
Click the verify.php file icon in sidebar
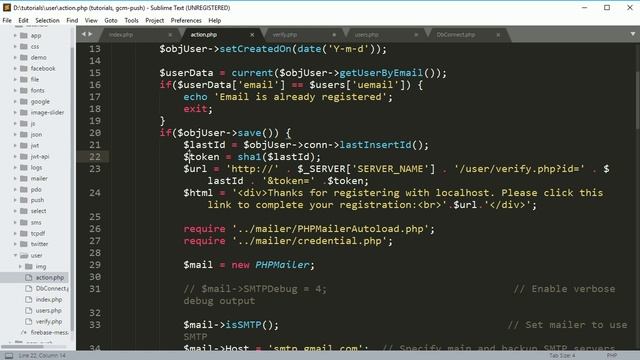[29, 322]
